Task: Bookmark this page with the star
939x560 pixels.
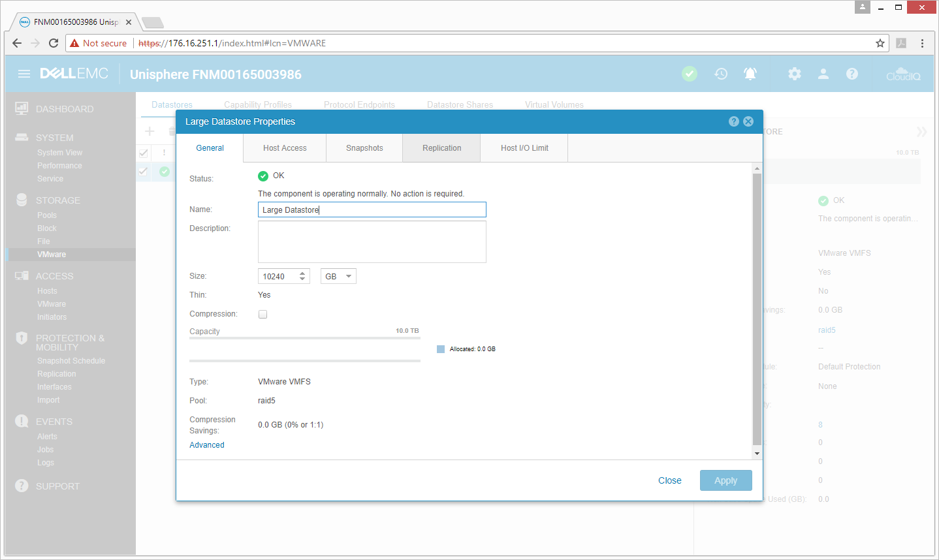Action: (x=880, y=43)
